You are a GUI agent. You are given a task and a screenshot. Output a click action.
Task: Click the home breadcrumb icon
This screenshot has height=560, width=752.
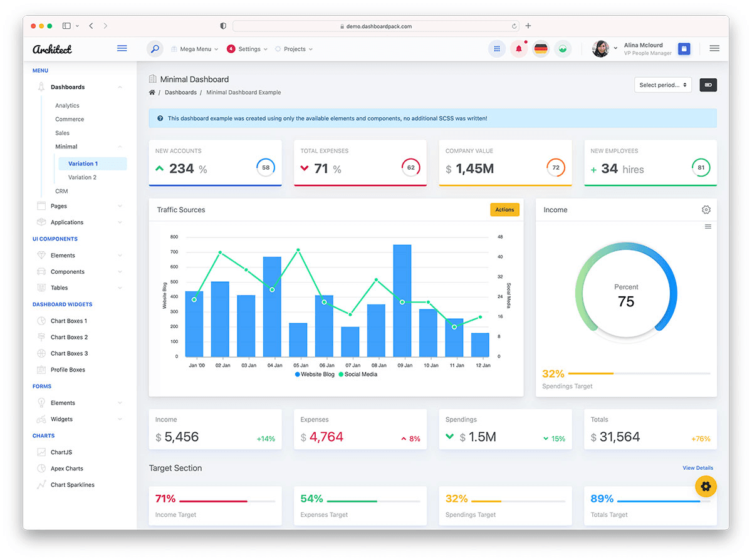151,91
